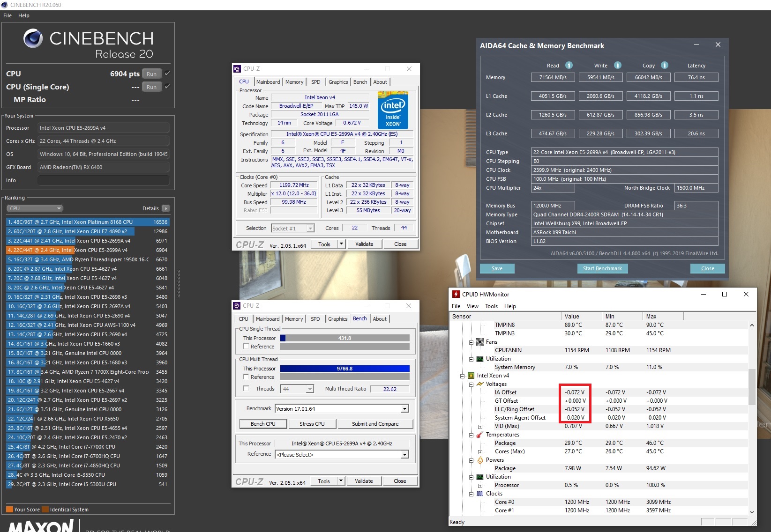This screenshot has height=532, width=771.
Task: Enable Reference checkbox under CPU Single Thread
Action: tap(246, 347)
